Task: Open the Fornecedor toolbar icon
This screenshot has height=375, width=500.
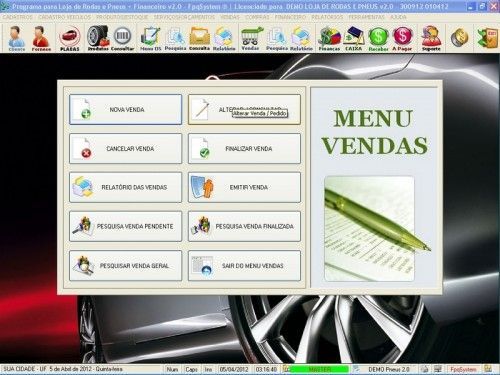Action: (41, 38)
